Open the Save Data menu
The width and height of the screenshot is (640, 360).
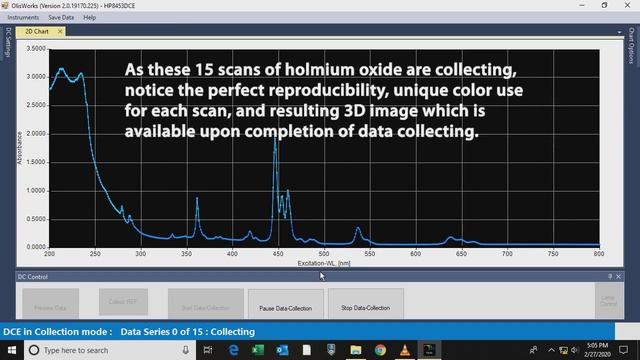[x=61, y=18]
